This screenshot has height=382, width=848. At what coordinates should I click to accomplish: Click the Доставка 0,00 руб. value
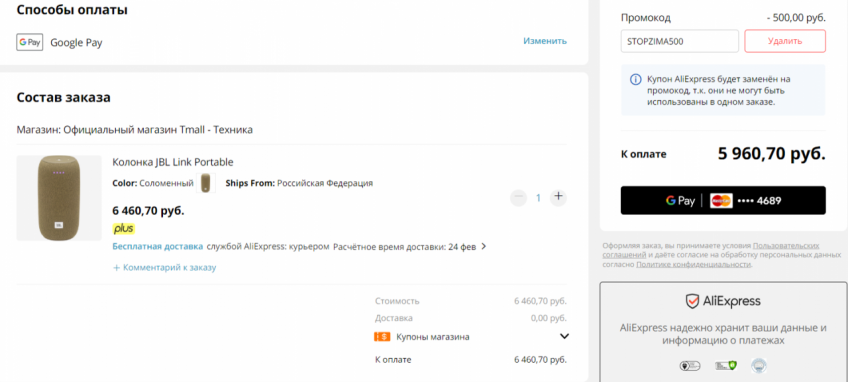549,318
